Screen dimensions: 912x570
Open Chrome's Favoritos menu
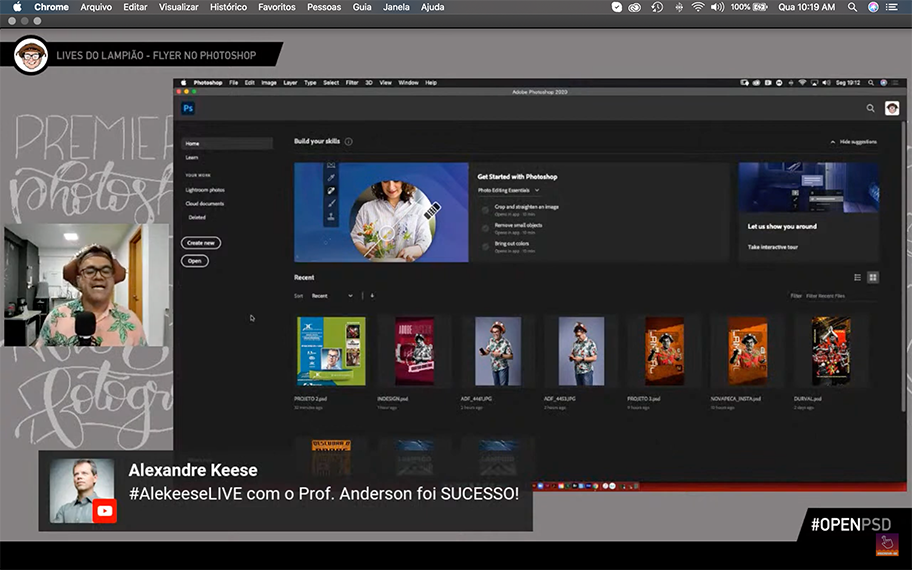(277, 7)
